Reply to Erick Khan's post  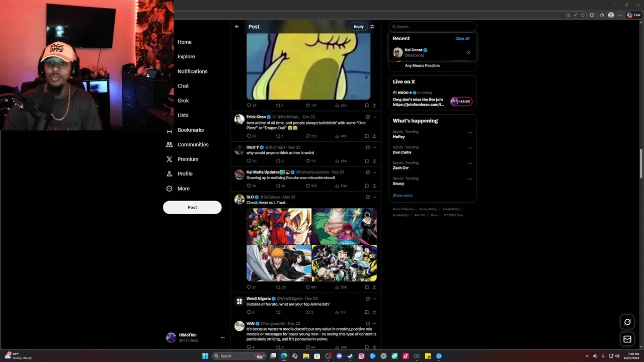coord(249,136)
